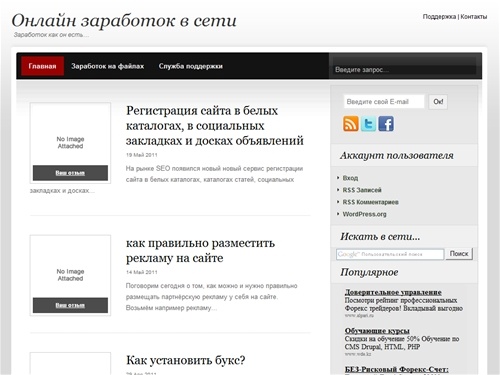This screenshot has height=375, width=500.
Task: Open the RSS Комментариев link
Action: (370, 202)
